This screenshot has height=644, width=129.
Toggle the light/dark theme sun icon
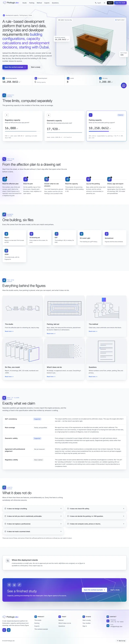coord(104,3)
